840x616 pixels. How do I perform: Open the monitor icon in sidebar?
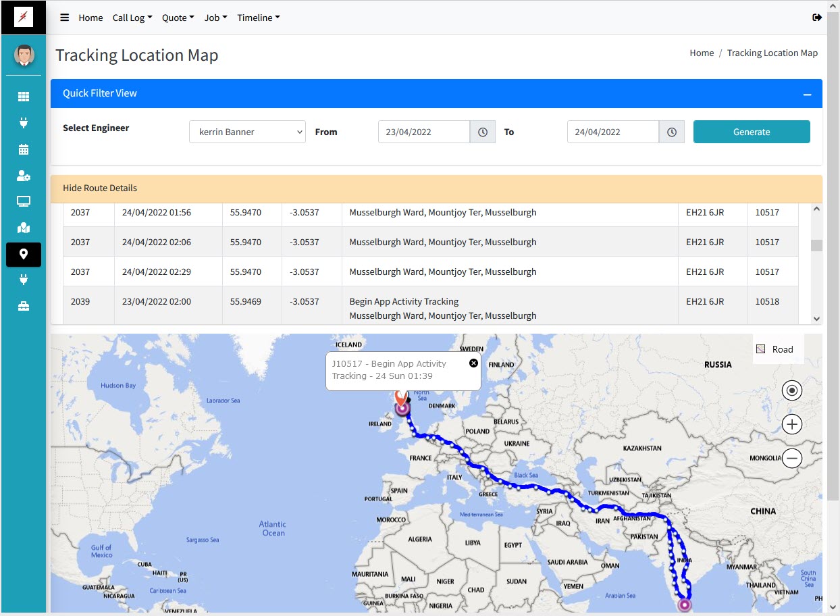(24, 201)
